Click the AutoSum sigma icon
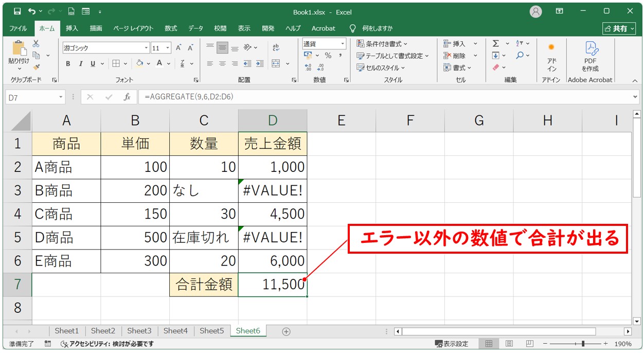 [496, 44]
